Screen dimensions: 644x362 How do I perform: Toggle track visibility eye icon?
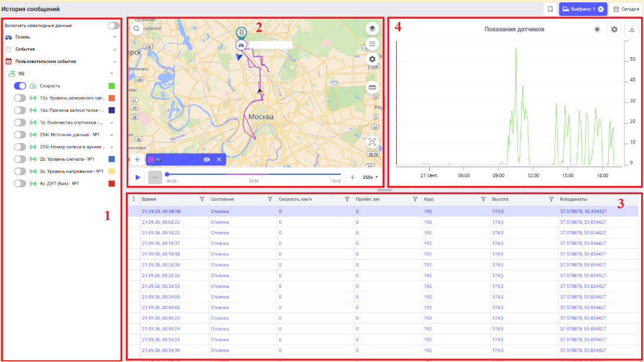coord(207,160)
